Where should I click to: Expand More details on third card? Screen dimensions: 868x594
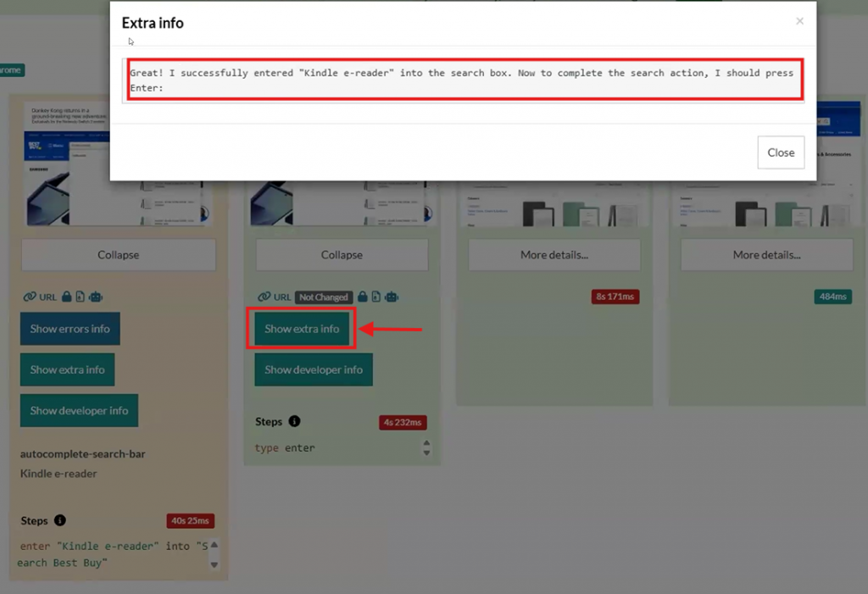tap(554, 254)
